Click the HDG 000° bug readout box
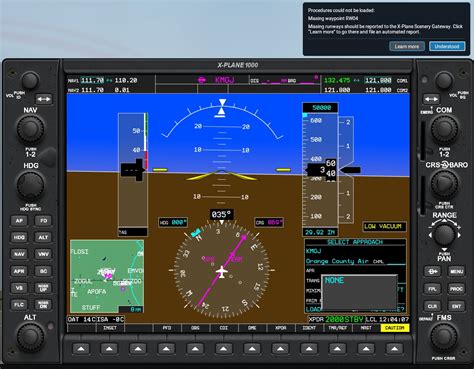The height and width of the screenshot is (369, 474). [x=173, y=222]
